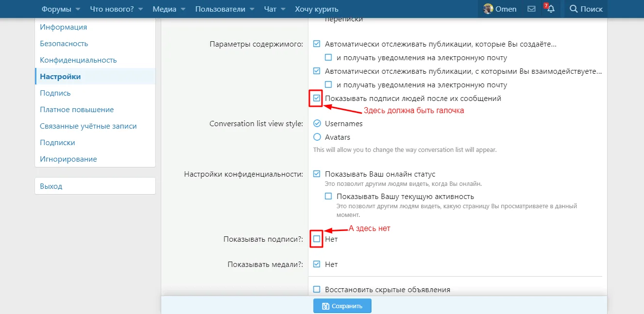Image resolution: width=644 pixels, height=314 pixels.
Task: Open Подписки in sidebar
Action: coord(57,143)
